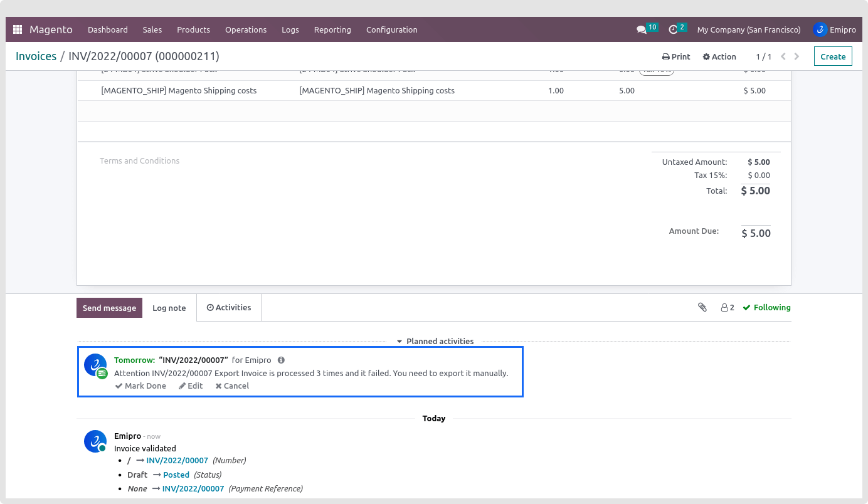This screenshot has width=868, height=504.
Task: Click the paperclip attachments icon
Action: coord(702,307)
